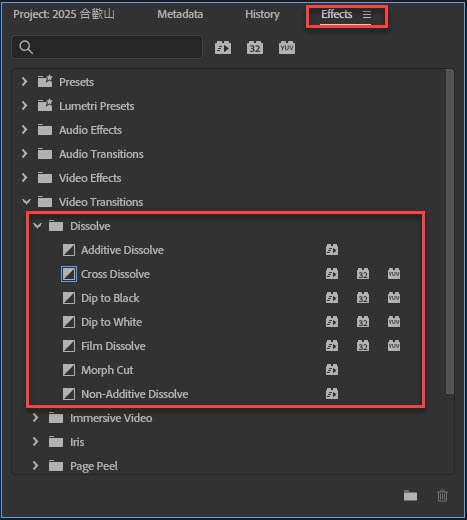Select the Cross Dissolve transition icon
467x520 pixels.
(x=69, y=274)
